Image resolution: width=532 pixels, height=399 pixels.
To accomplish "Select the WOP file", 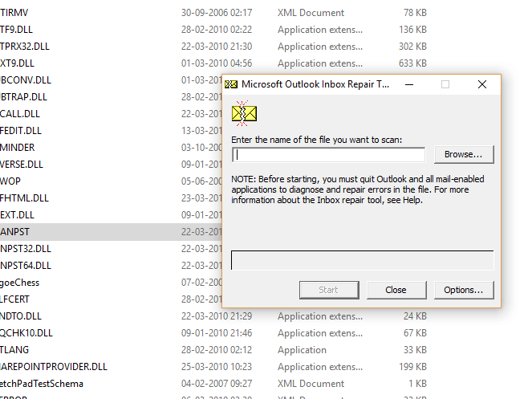I will coord(10,181).
